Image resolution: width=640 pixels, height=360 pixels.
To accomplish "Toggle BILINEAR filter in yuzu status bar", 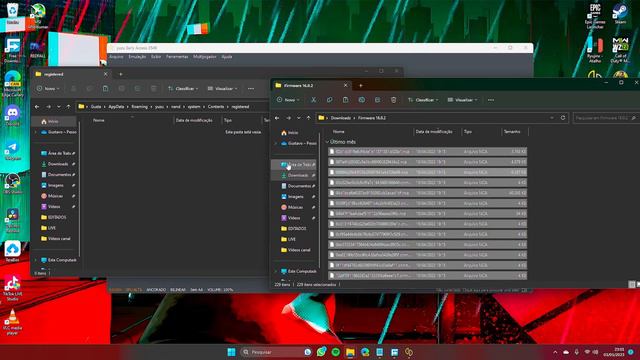I will 178,290.
